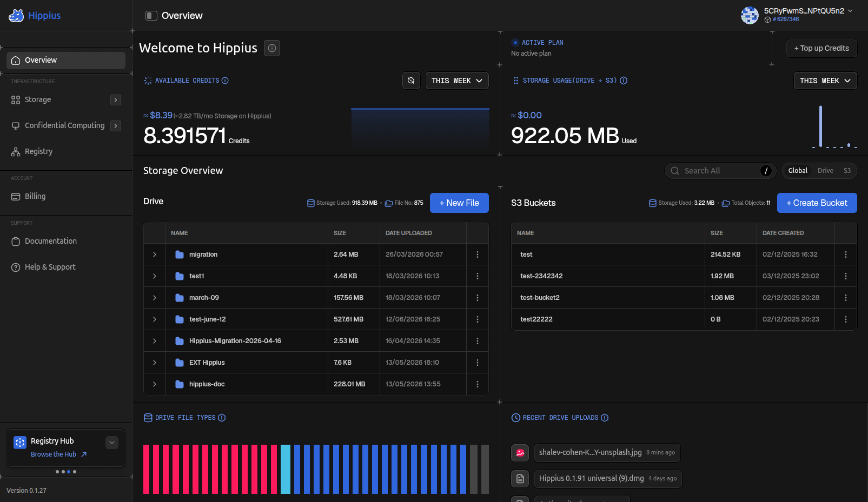Viewport: 868px width, 502px height.
Task: Follow the Browse the Hub link
Action: (x=58, y=454)
